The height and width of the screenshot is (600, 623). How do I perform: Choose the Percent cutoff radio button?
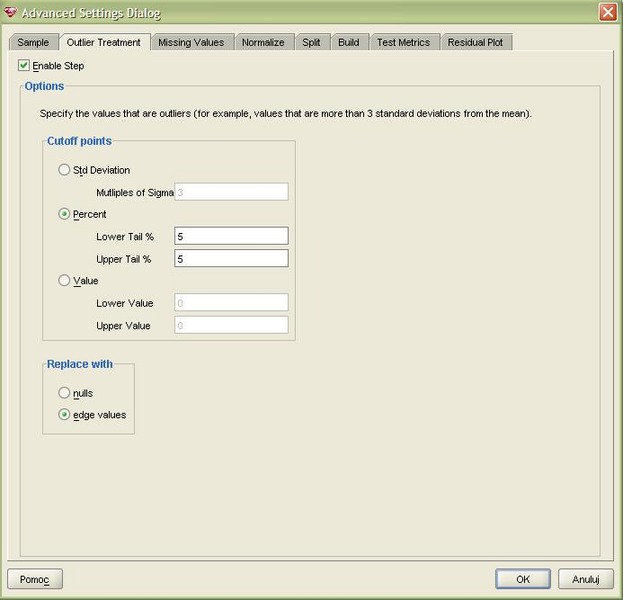click(65, 214)
